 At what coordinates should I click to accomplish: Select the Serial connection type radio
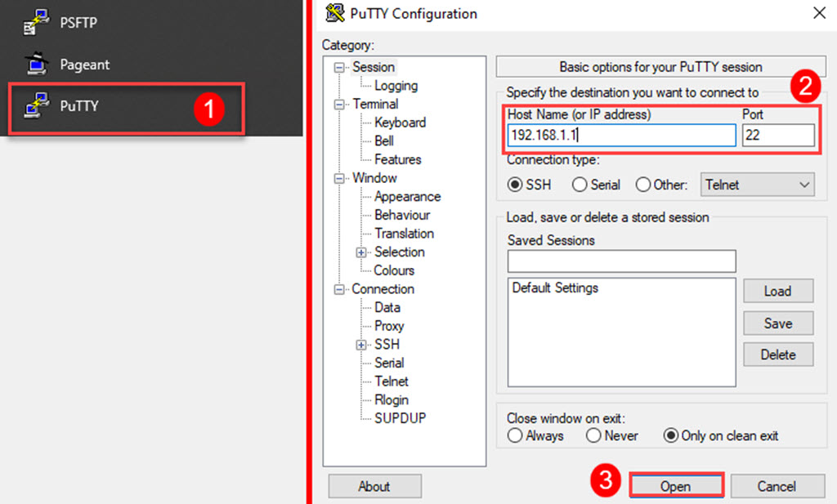tap(580, 185)
